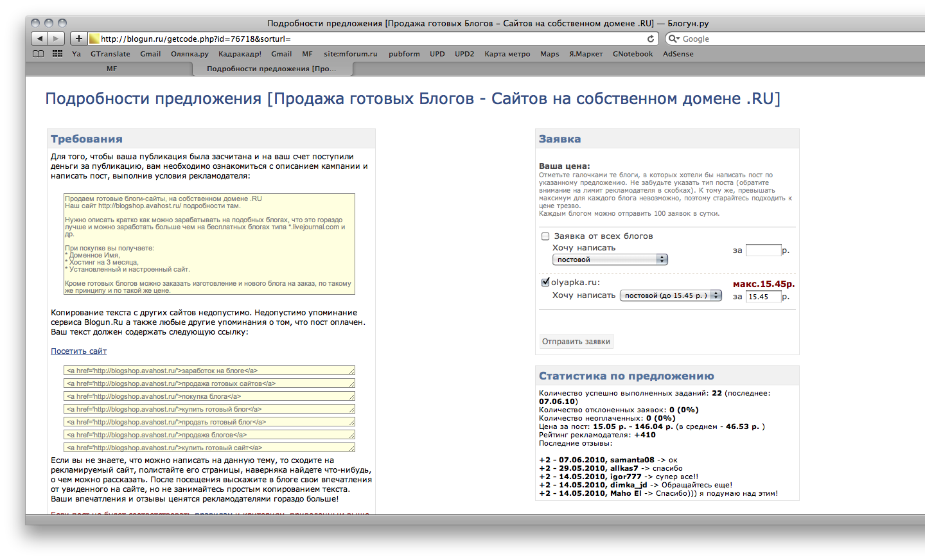
Task: Check the 'Заявка от всех блогов' checkbox
Action: click(545, 236)
